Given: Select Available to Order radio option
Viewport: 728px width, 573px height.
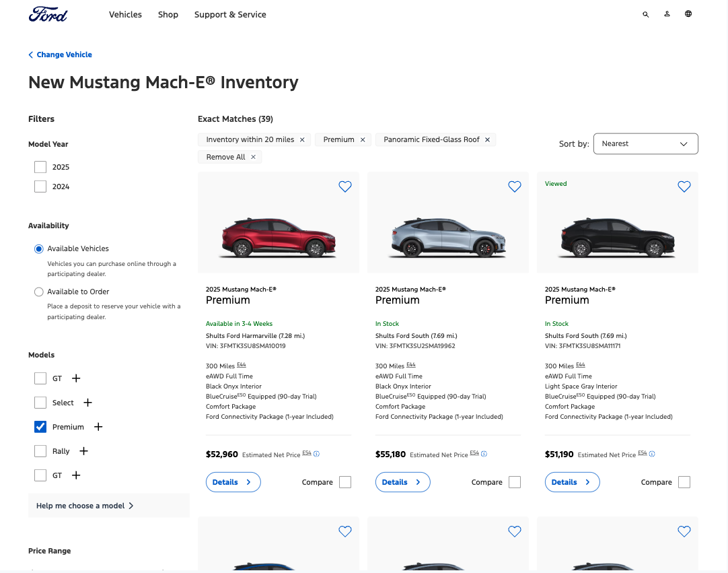Looking at the screenshot, I should [39, 292].
